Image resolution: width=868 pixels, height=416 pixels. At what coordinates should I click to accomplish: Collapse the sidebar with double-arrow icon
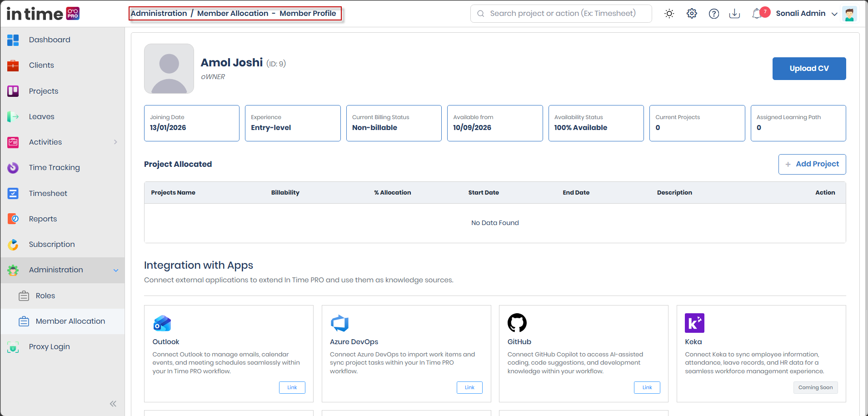tap(113, 403)
